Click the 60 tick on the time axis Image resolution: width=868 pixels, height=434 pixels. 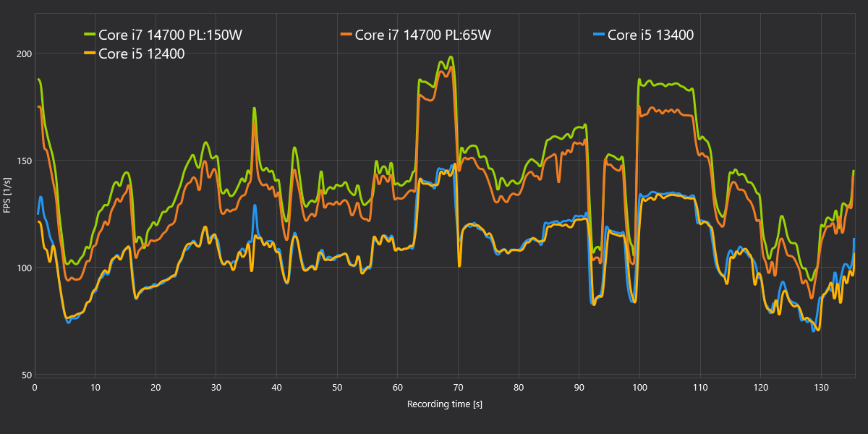[x=397, y=388]
